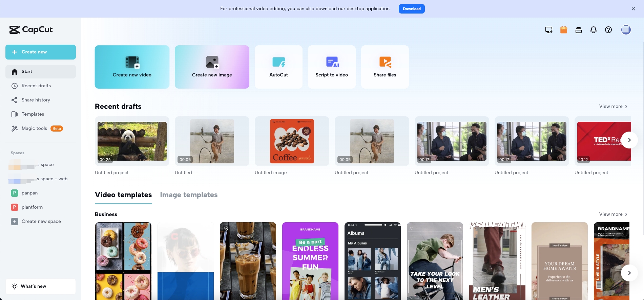This screenshot has width=644, height=300.
Task: Open the draft titled 'Untitled' with 00:05 duration
Action: [212, 141]
